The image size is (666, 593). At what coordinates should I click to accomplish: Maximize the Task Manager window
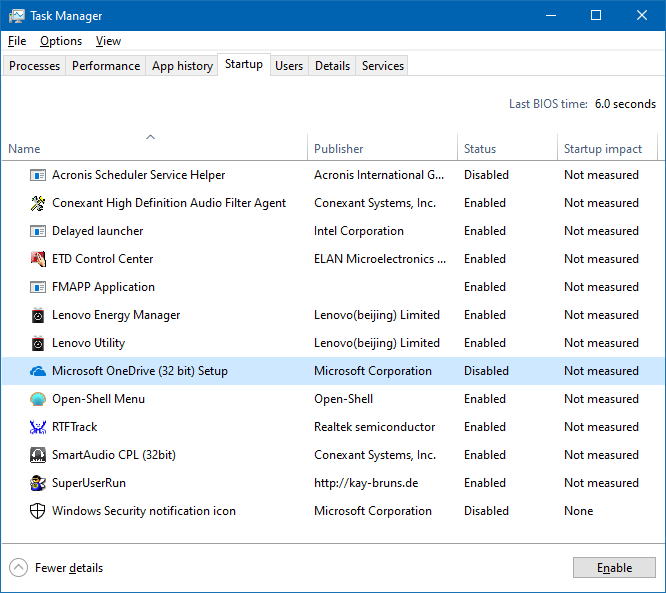click(596, 16)
